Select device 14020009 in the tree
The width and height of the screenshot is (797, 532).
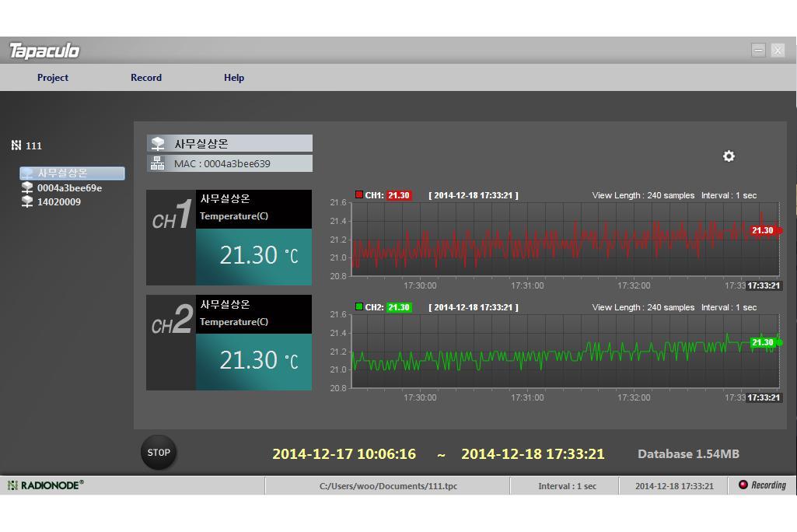[x=59, y=202]
